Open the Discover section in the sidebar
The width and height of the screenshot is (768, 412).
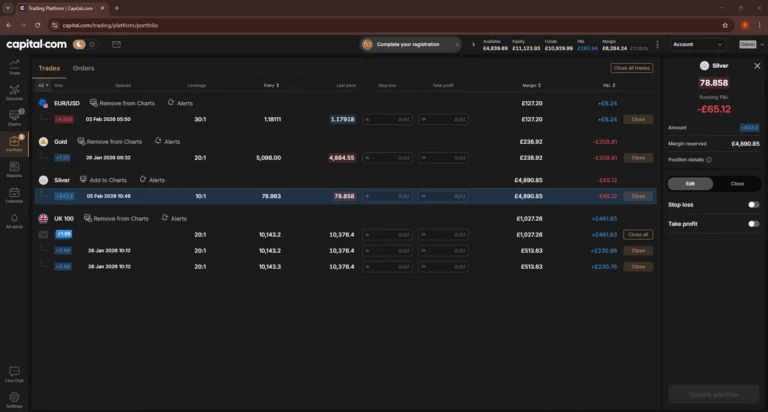point(14,93)
